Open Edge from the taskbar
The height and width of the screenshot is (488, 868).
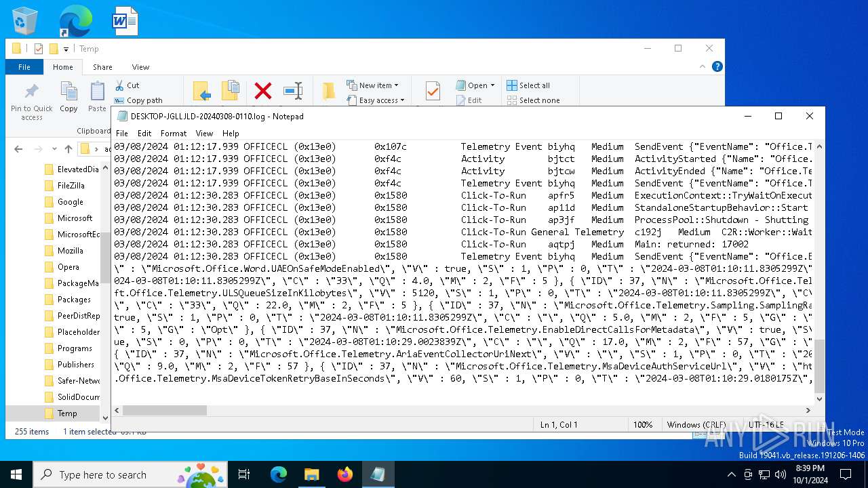click(279, 474)
